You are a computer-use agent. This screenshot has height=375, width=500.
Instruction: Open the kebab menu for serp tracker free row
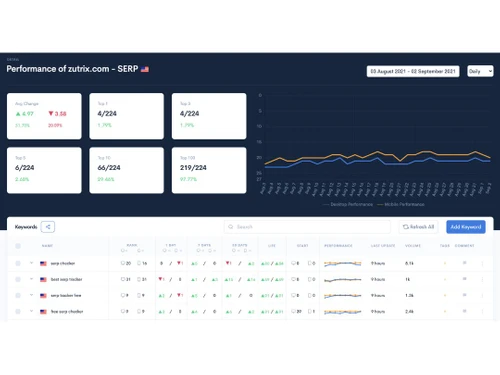coord(482,295)
